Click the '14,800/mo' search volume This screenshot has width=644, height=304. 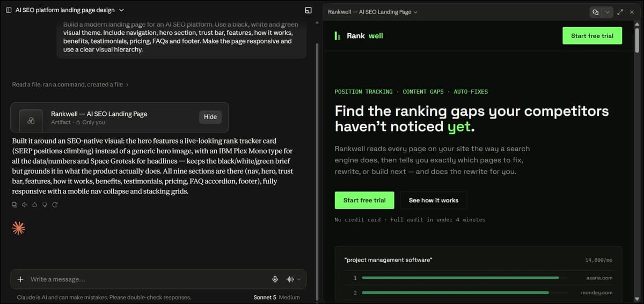[x=598, y=260]
